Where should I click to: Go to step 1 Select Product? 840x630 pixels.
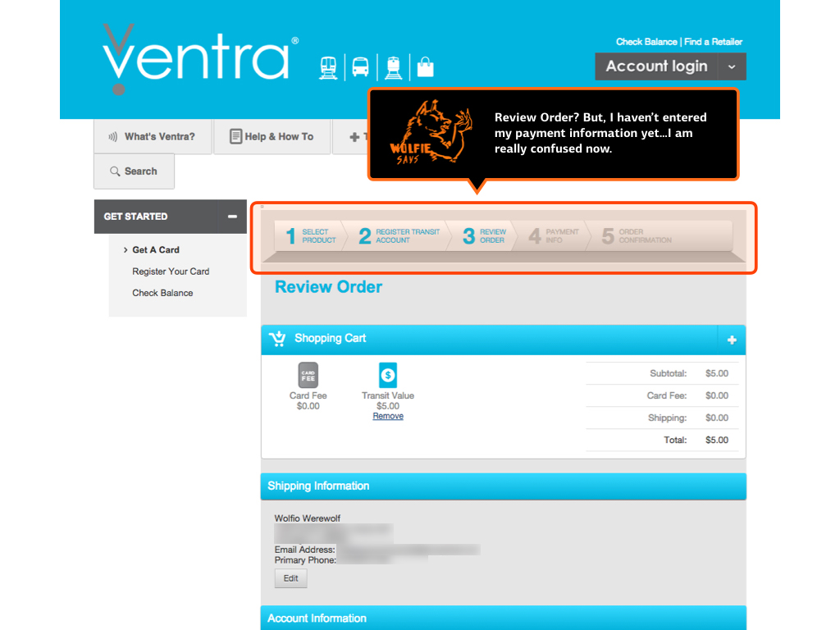311,236
